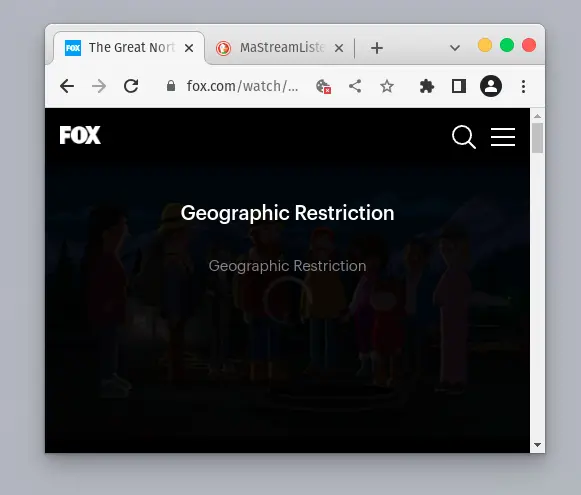Image resolution: width=581 pixels, height=495 pixels.
Task: Click the scrollbar up arrow
Action: [x=538, y=116]
